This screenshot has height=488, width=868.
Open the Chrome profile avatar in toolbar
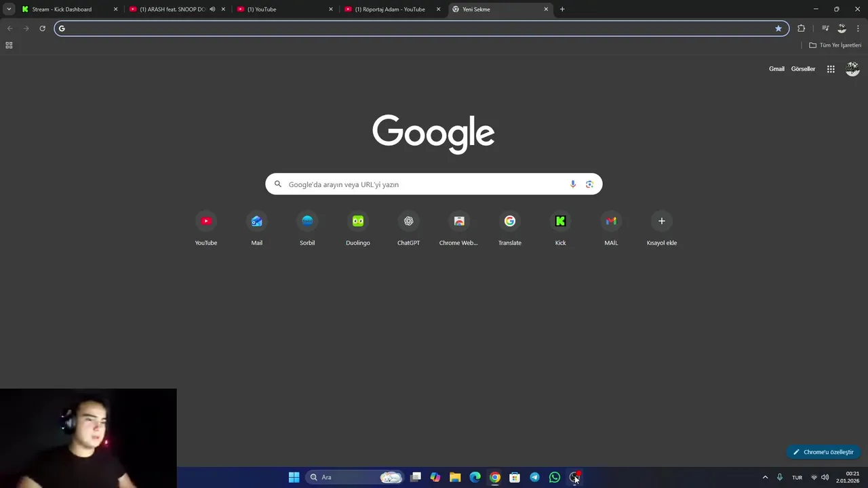[x=842, y=28]
